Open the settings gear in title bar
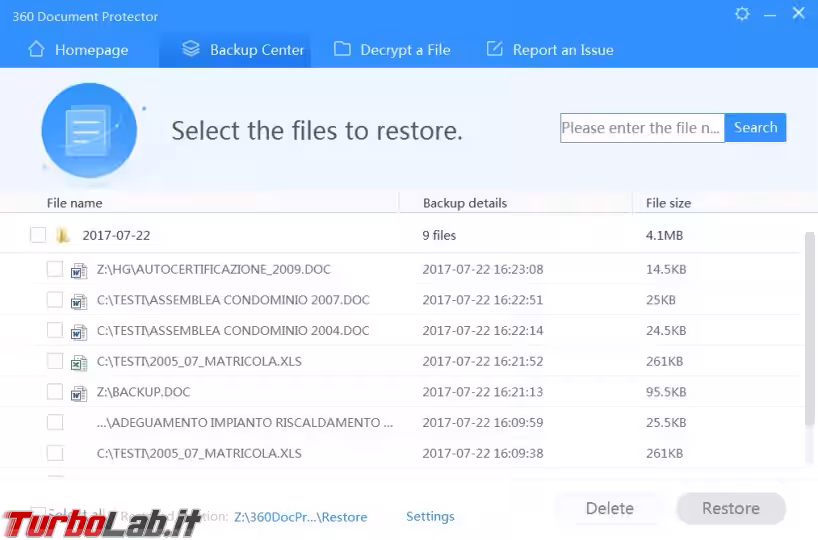 coord(742,14)
